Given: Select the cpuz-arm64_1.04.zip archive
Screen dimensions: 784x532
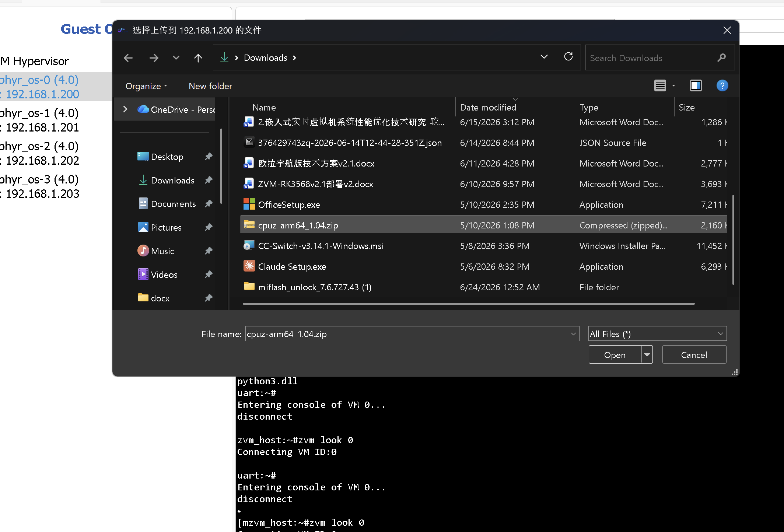Looking at the screenshot, I should pyautogui.click(x=484, y=225).
